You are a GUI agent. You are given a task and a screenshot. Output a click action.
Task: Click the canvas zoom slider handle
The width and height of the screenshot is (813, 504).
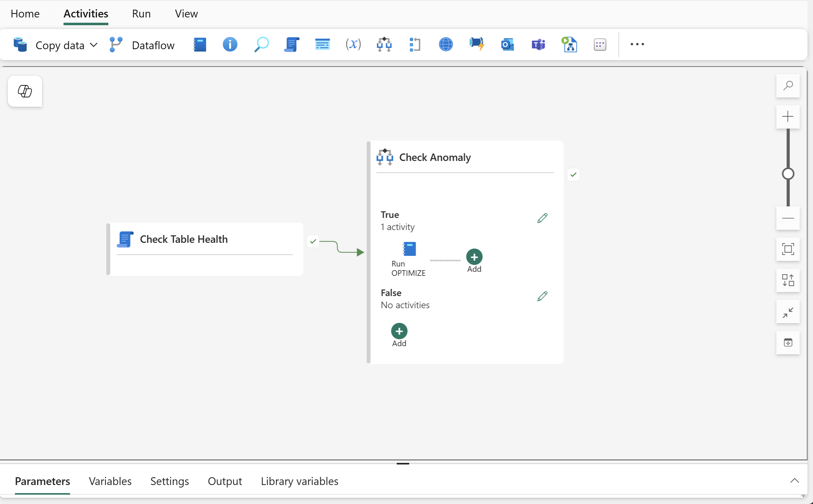point(788,174)
